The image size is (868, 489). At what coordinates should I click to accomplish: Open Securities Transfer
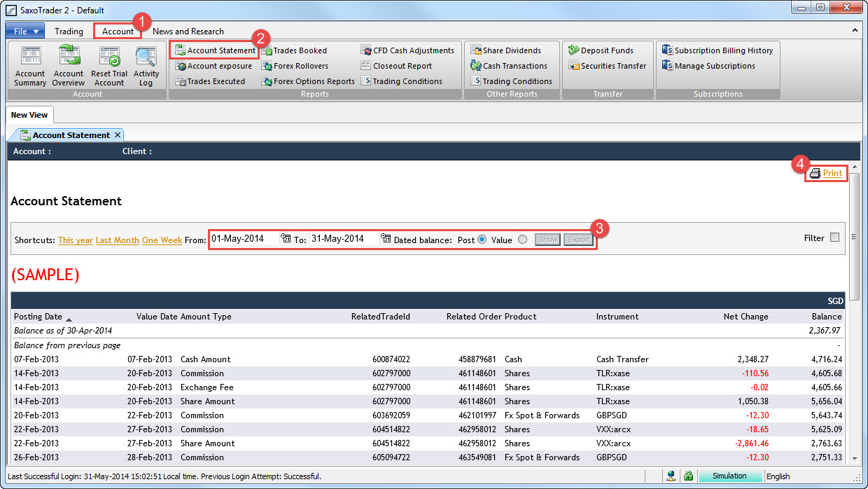click(x=607, y=66)
